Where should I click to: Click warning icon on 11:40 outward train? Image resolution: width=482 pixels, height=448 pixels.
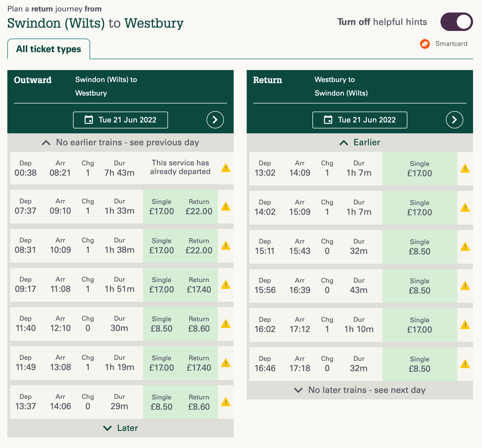[226, 324]
